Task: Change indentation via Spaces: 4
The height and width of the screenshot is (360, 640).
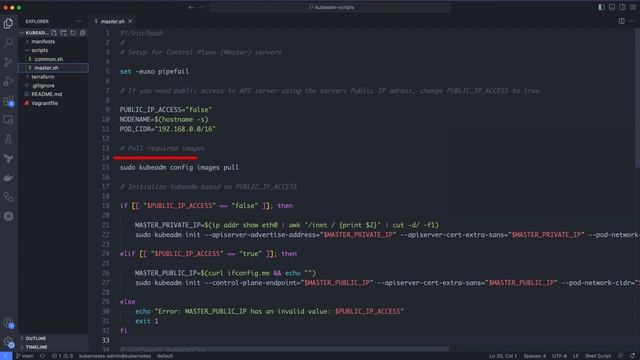Action: coord(534,356)
